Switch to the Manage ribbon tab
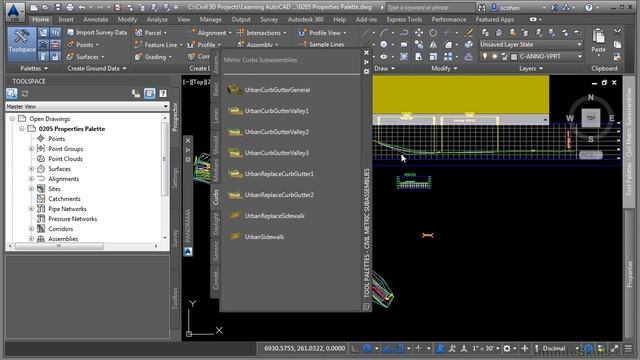Viewport: 640px width, 360px height. coord(211,19)
